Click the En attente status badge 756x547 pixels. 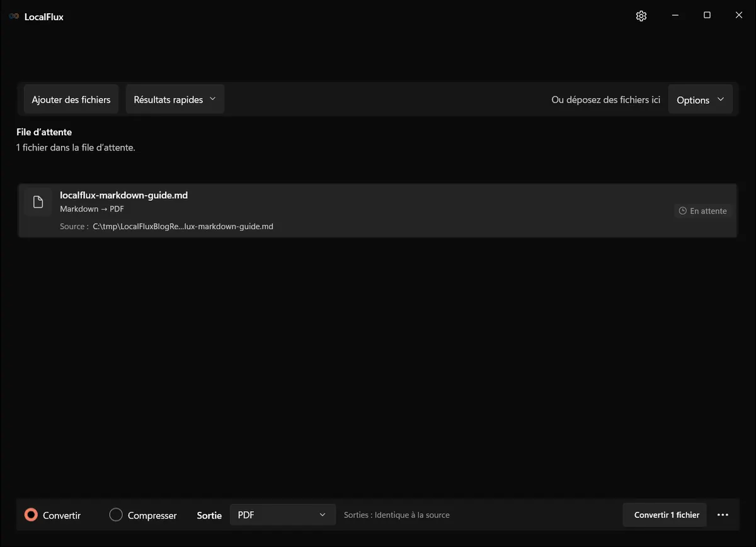tap(702, 211)
